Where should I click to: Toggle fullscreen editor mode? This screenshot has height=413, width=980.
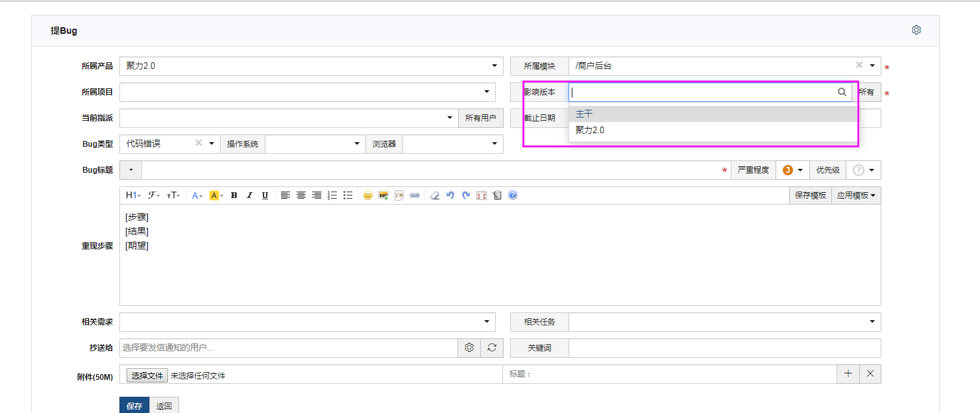click(x=482, y=195)
